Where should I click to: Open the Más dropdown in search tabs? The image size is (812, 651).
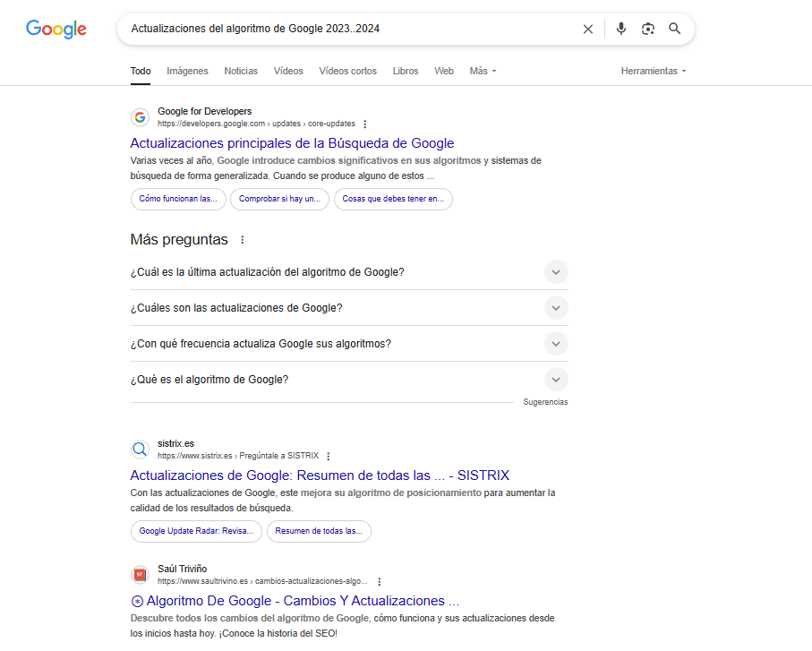pyautogui.click(x=483, y=71)
